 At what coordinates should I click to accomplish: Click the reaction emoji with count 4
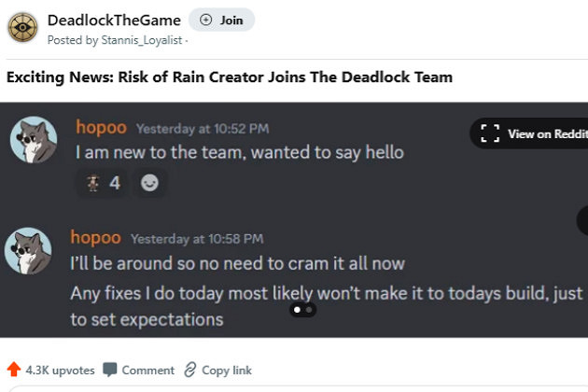point(104,183)
